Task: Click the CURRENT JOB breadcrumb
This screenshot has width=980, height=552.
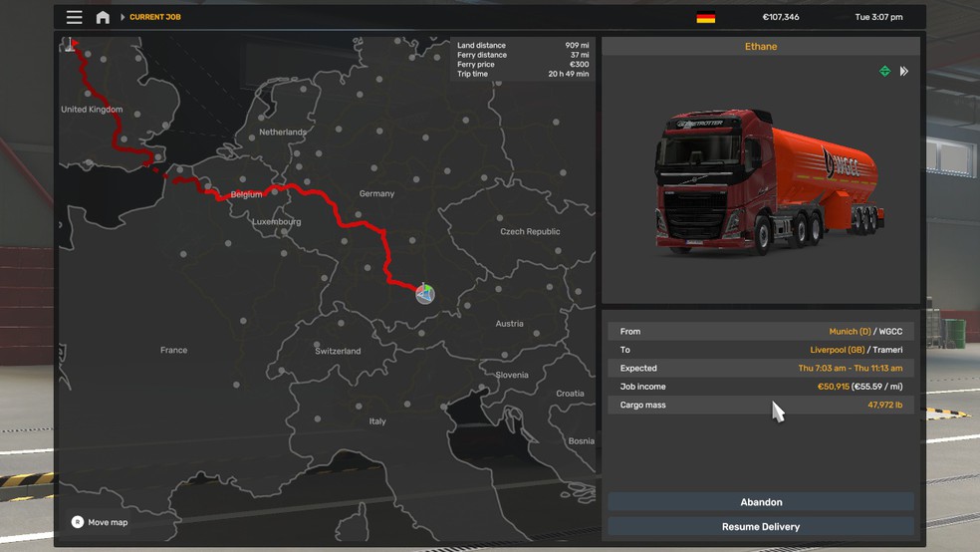Action: coord(155,17)
